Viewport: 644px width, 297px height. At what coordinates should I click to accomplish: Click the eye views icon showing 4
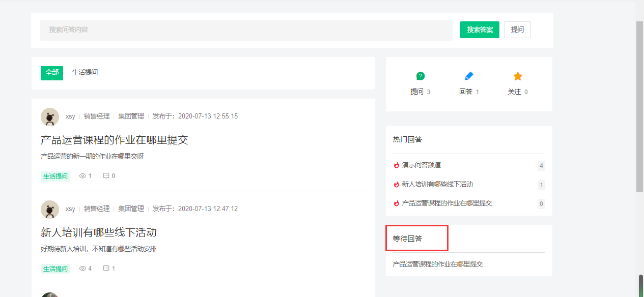click(x=82, y=269)
